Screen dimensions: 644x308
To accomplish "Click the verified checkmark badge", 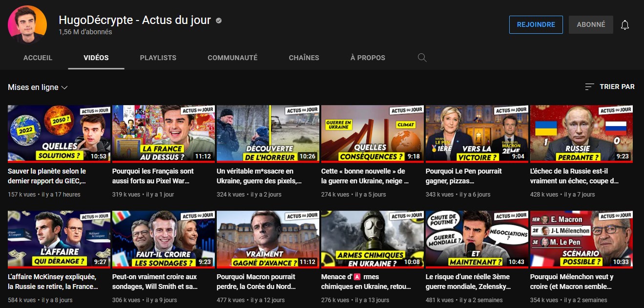I will pos(219,21).
